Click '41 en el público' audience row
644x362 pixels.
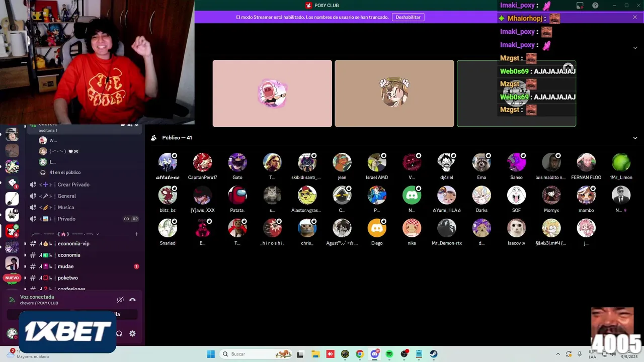[x=65, y=172]
